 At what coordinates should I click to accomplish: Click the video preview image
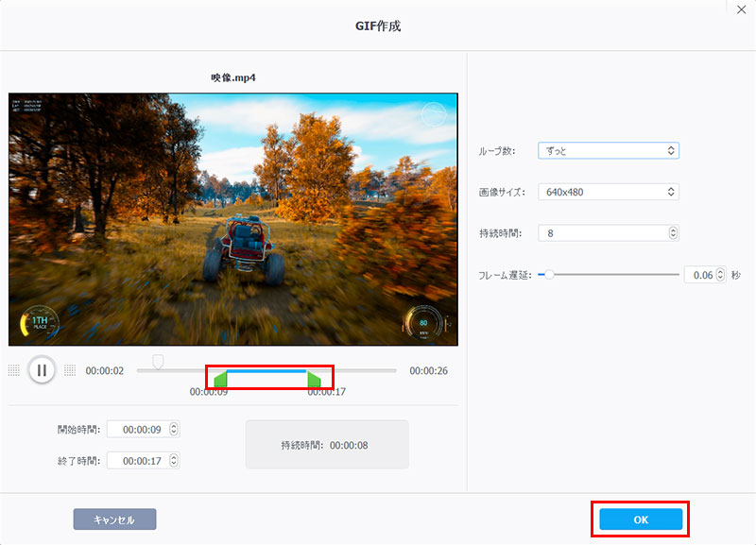232,219
